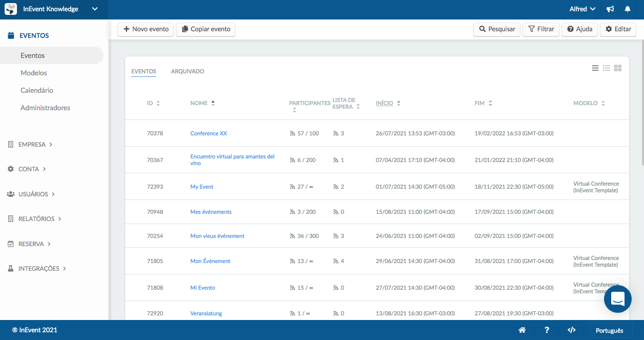
Task: Click participants feed icon for Conference XX
Action: pyautogui.click(x=292, y=133)
